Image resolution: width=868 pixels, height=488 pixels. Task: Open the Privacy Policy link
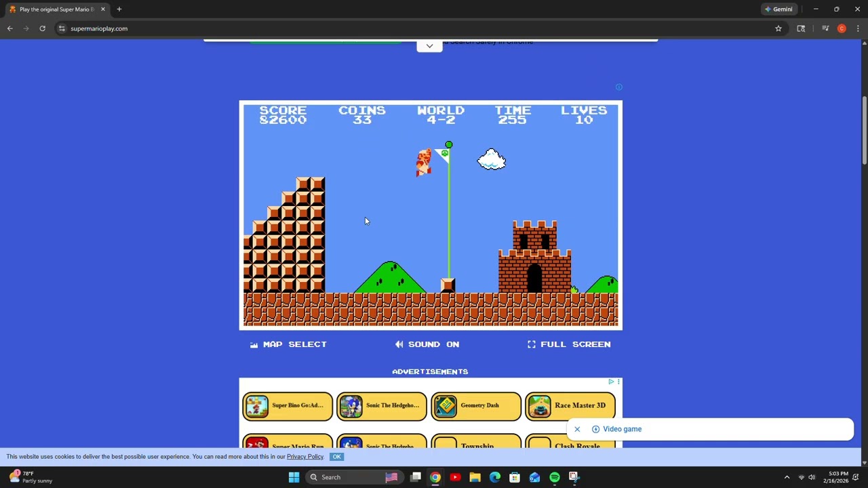[305, 457]
